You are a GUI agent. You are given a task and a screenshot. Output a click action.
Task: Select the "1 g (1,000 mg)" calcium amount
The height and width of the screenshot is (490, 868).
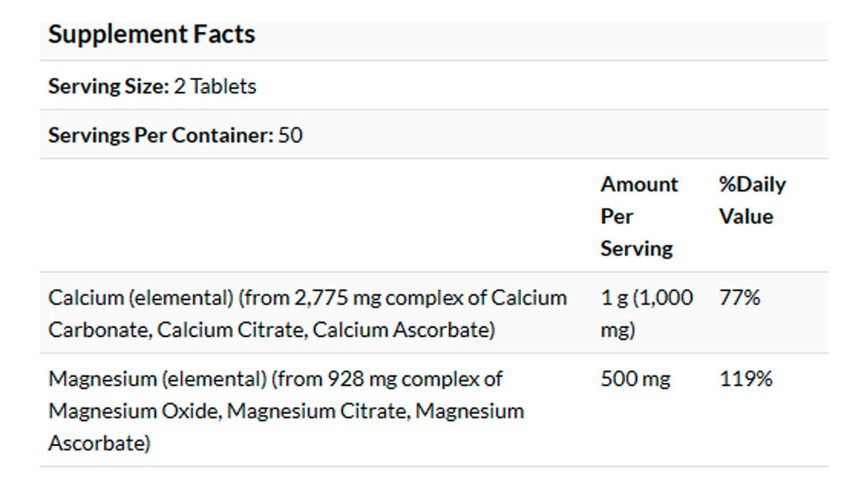click(646, 313)
